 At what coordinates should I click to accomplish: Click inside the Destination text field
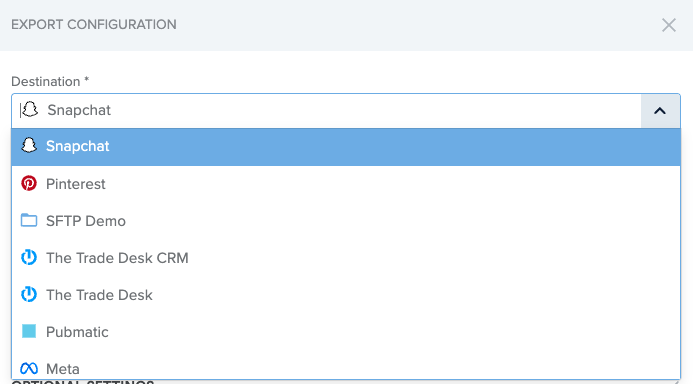click(326, 111)
